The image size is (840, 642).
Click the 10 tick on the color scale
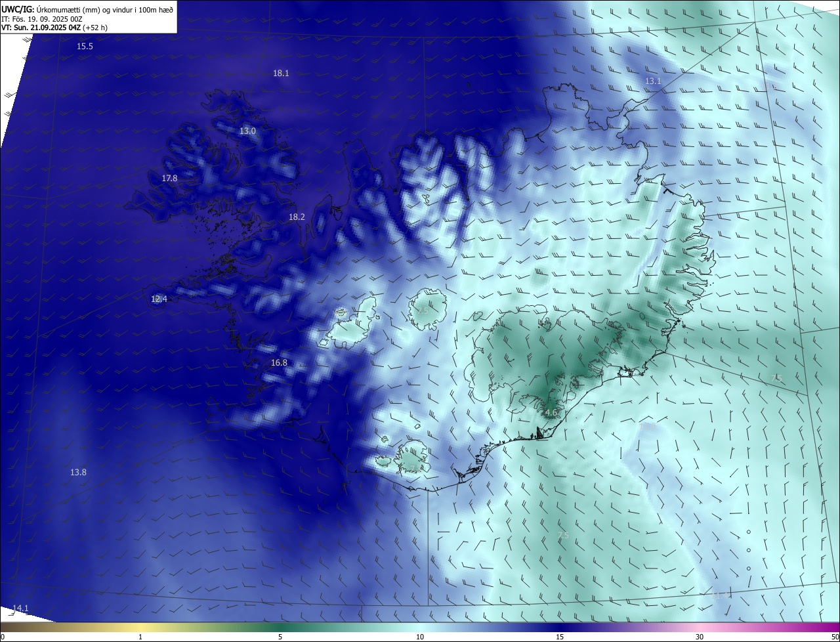[x=420, y=637]
